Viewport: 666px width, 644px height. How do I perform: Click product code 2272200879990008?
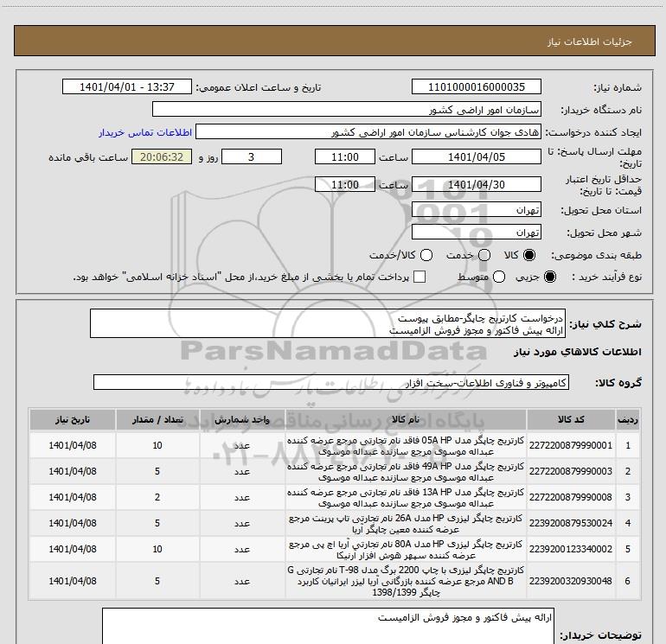tap(571, 497)
